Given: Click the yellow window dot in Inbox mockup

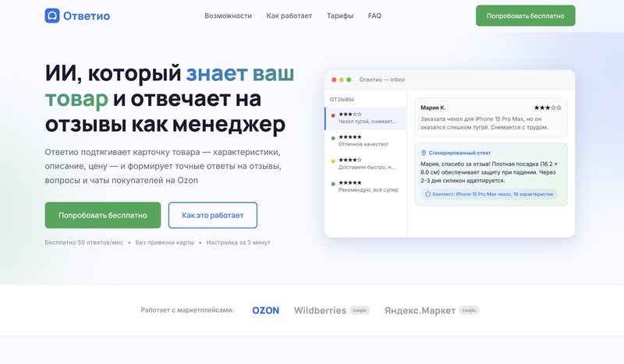Looking at the screenshot, I should [x=342, y=80].
